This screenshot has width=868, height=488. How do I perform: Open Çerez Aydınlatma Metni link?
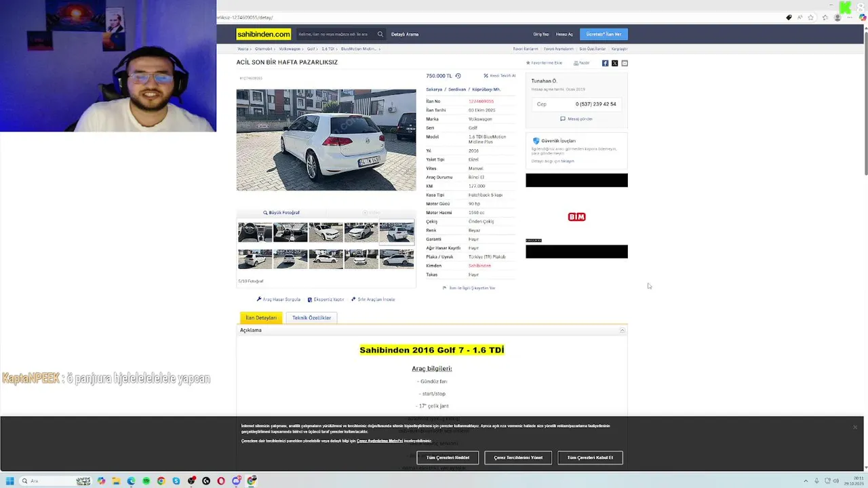point(380,441)
